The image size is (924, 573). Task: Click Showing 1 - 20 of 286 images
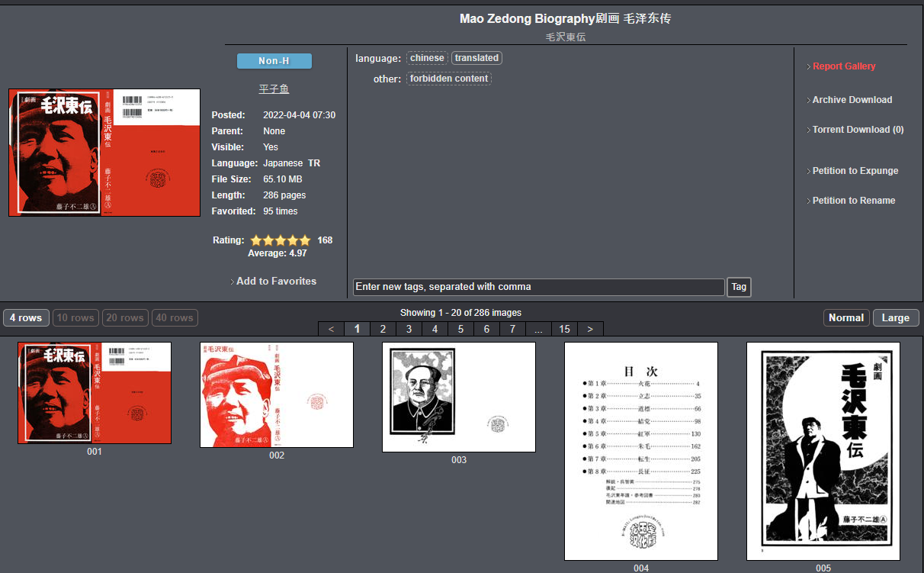(460, 313)
